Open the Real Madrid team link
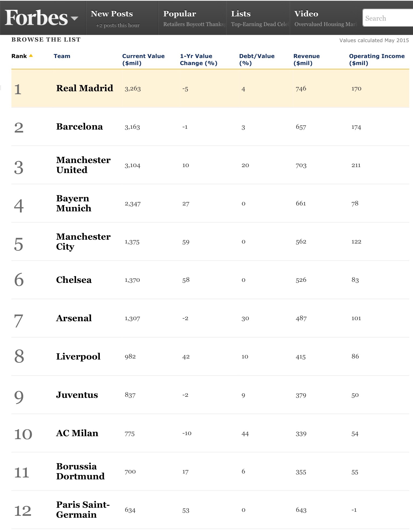This screenshot has height=532, width=413. point(84,88)
